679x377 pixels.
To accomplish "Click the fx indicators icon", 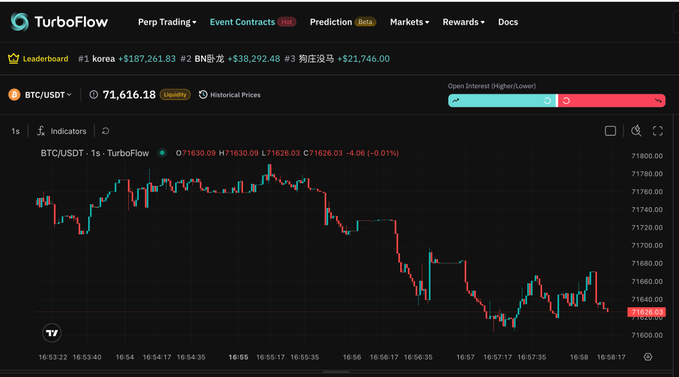I will click(x=41, y=131).
